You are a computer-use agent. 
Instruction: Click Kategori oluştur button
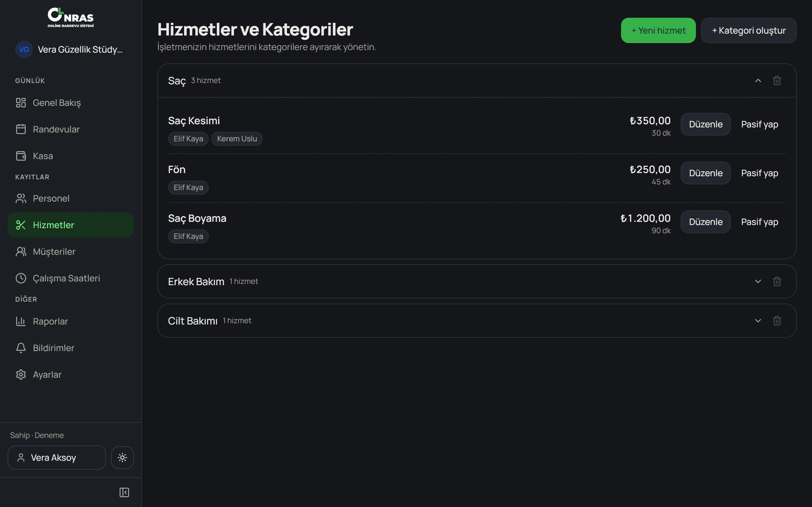pos(749,30)
